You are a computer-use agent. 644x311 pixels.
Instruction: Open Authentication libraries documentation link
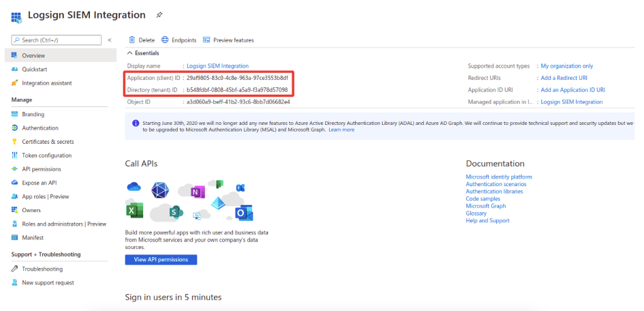[x=494, y=192]
